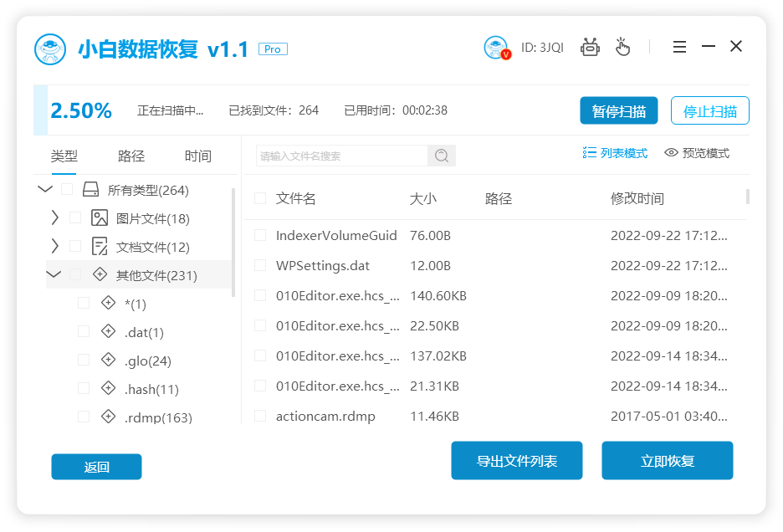Viewport: 783px width, 532px height.
Task: Click the magnifier search icon
Action: (x=442, y=156)
